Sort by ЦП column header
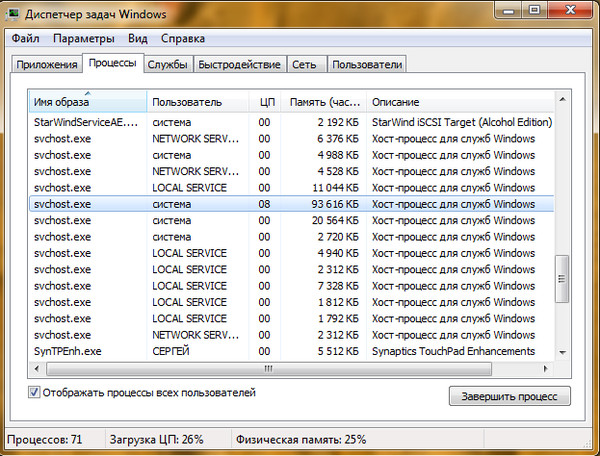600x456 pixels. [x=265, y=102]
